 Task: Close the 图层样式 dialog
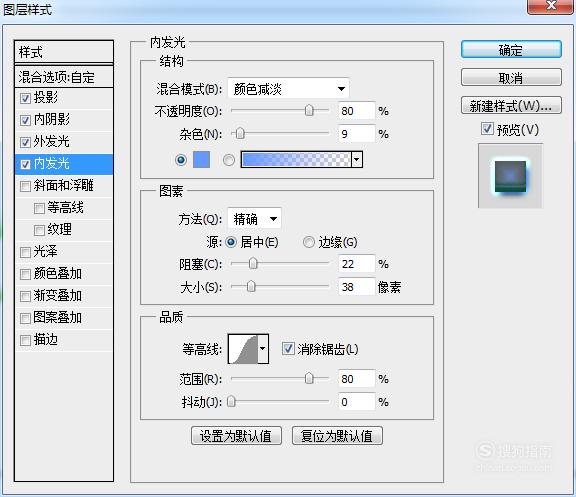point(550,6)
